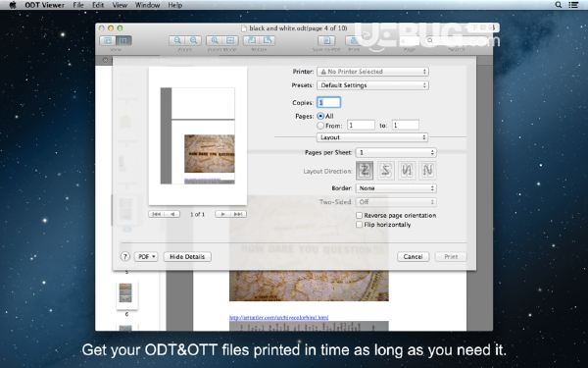Open the Border dropdown
The image size is (588, 368).
tap(396, 188)
